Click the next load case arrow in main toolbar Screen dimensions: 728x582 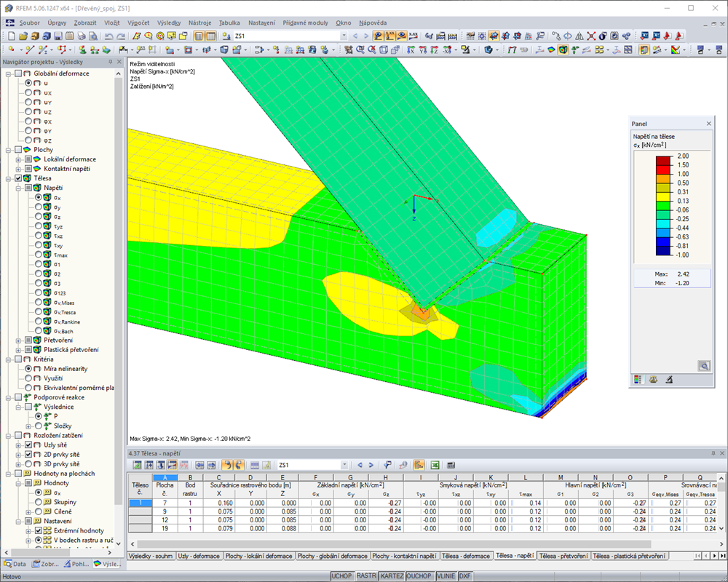[366, 36]
